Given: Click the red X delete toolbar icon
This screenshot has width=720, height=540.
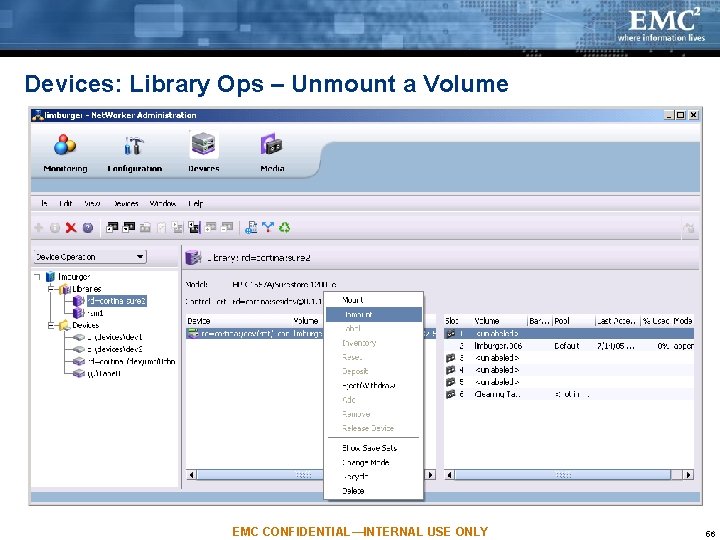Looking at the screenshot, I should point(71,228).
